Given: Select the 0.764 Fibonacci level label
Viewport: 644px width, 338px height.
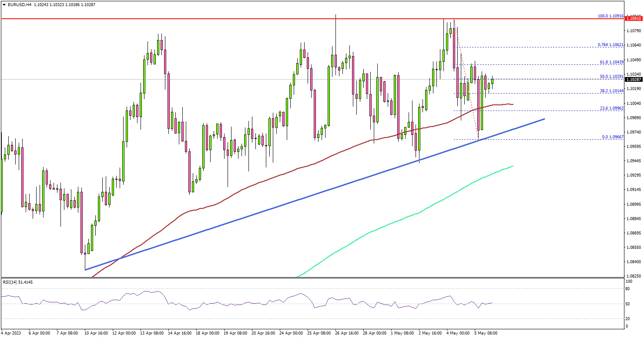Looking at the screenshot, I should [x=611, y=45].
